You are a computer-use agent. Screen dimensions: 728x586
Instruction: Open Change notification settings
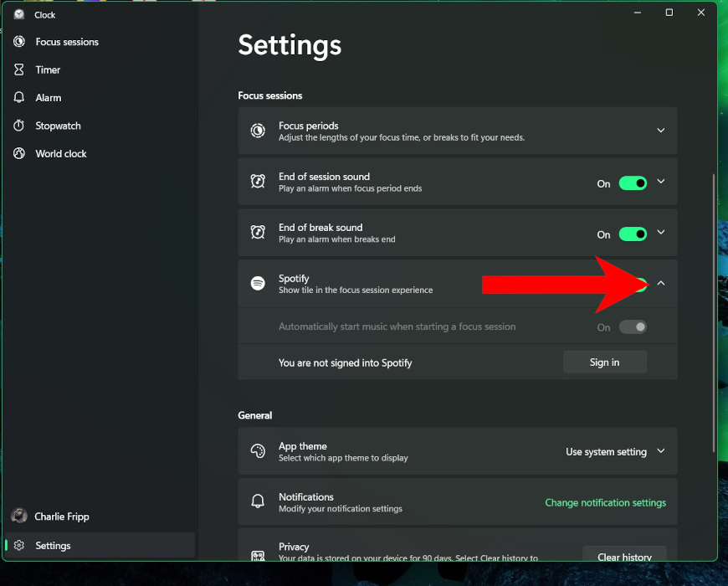pos(605,502)
